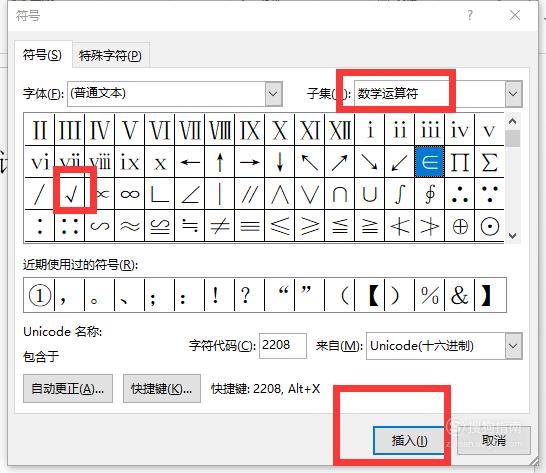Select the logical and ∧ symbol

point(280,194)
